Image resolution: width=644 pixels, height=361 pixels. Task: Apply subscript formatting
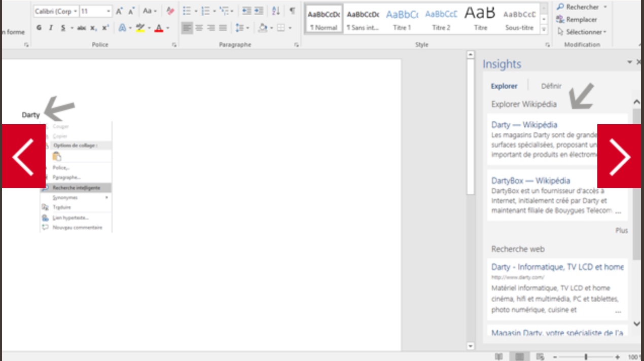click(x=93, y=28)
